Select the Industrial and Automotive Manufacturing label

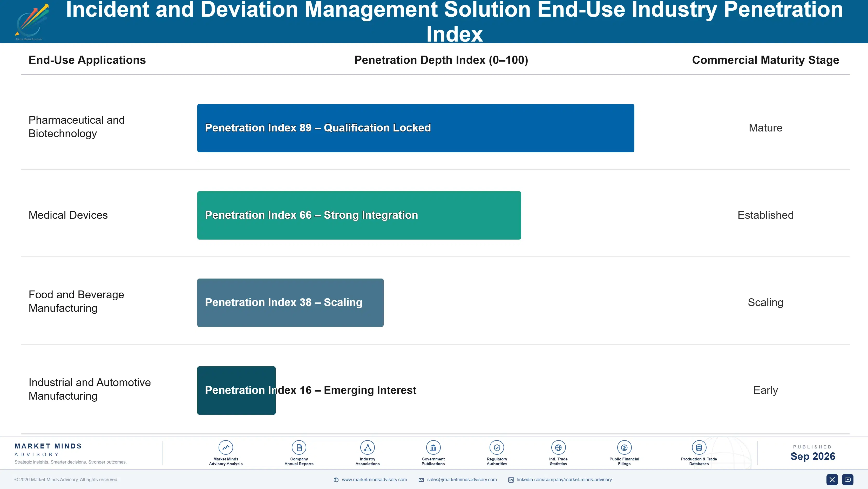click(90, 389)
